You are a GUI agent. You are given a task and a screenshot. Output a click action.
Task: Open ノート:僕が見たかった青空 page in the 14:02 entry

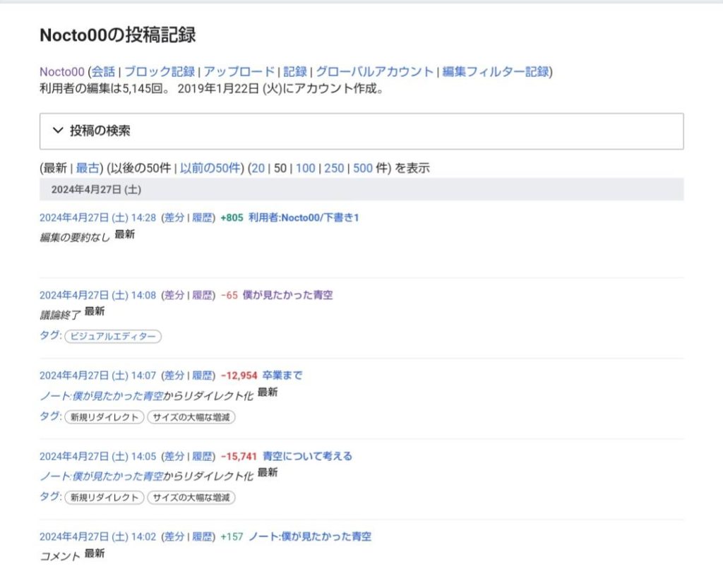(x=310, y=536)
